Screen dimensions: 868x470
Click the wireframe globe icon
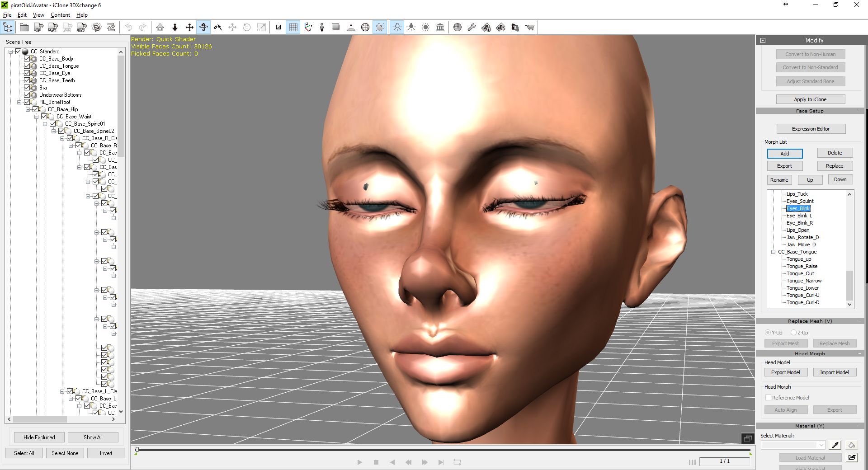[365, 28]
